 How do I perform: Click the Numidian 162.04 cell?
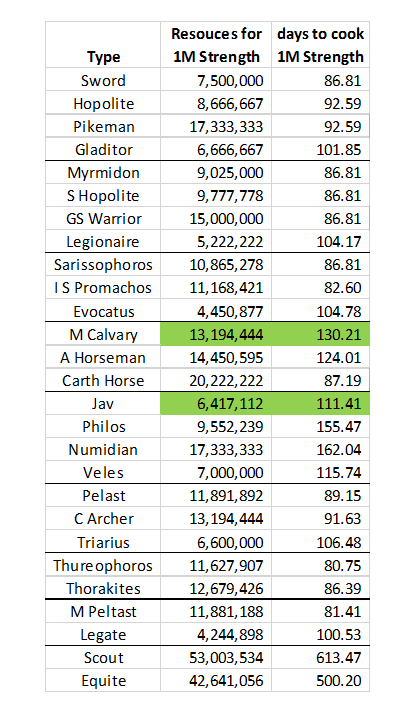(320, 449)
